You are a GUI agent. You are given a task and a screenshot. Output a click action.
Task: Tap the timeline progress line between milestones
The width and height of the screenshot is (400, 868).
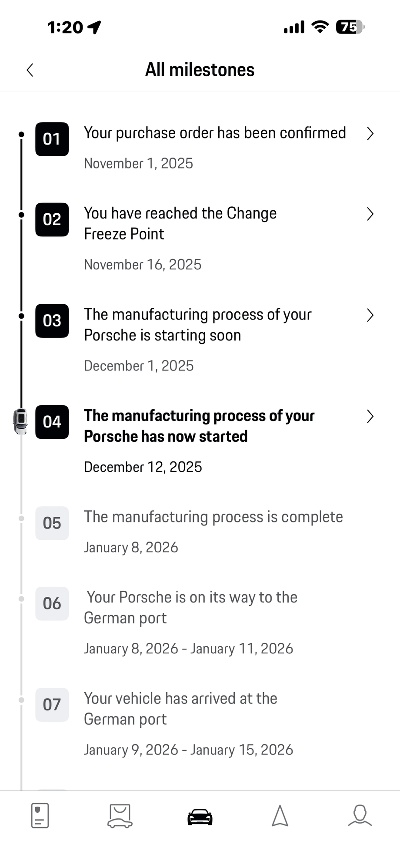21,261
